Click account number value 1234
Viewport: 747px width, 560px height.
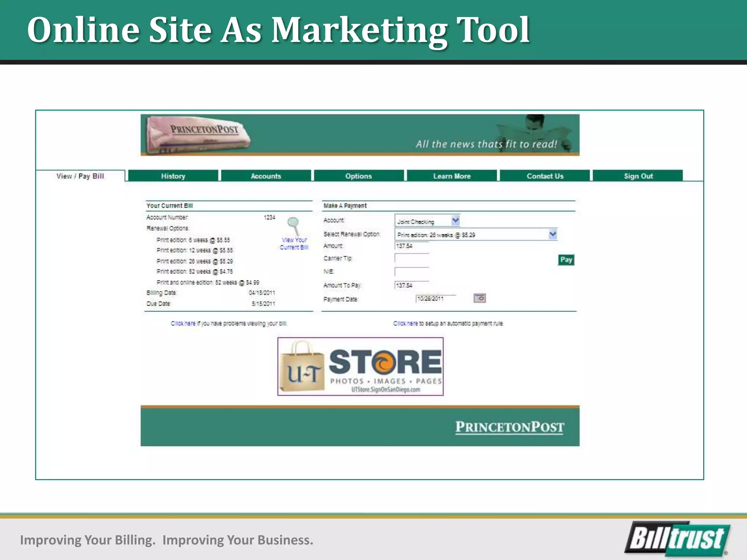(x=270, y=217)
